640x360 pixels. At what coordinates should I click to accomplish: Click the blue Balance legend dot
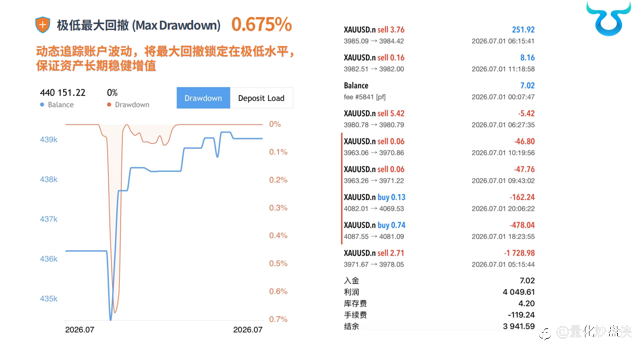click(x=42, y=105)
